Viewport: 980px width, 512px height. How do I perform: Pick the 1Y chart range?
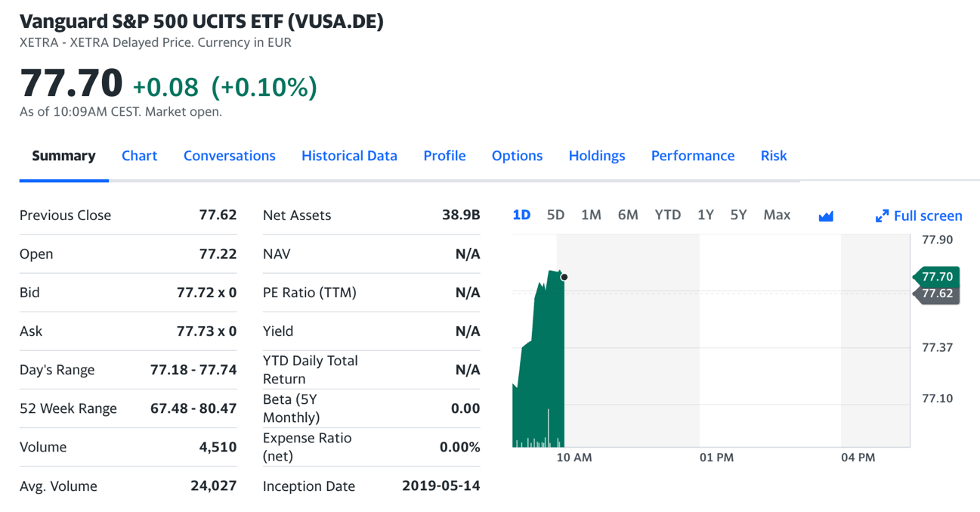tap(705, 215)
